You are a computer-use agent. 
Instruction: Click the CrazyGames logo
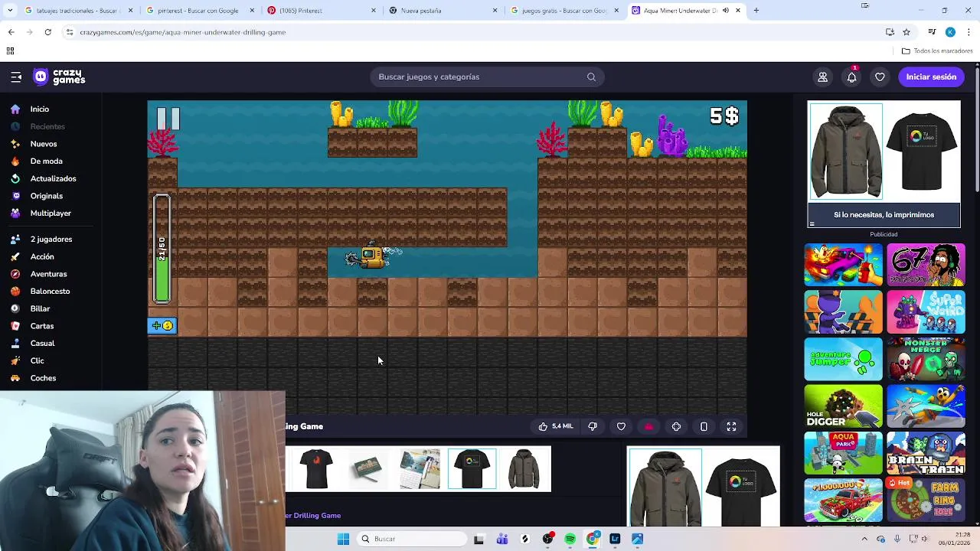point(59,77)
